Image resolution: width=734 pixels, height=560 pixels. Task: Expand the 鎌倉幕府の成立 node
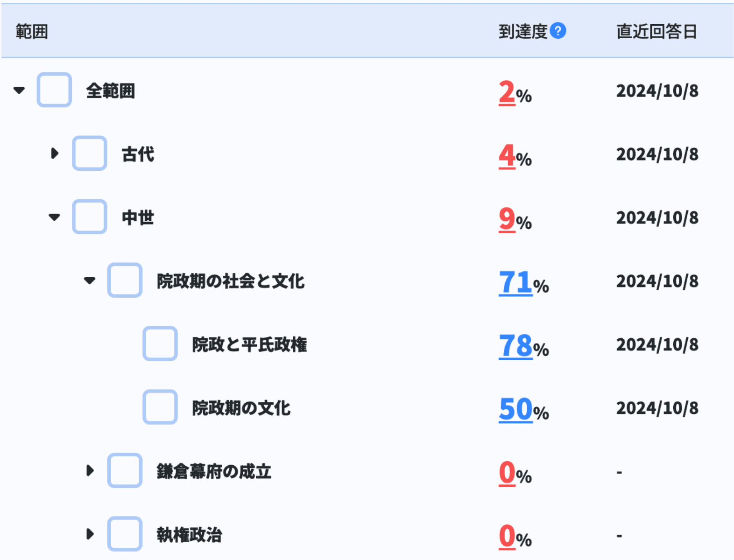(x=90, y=472)
